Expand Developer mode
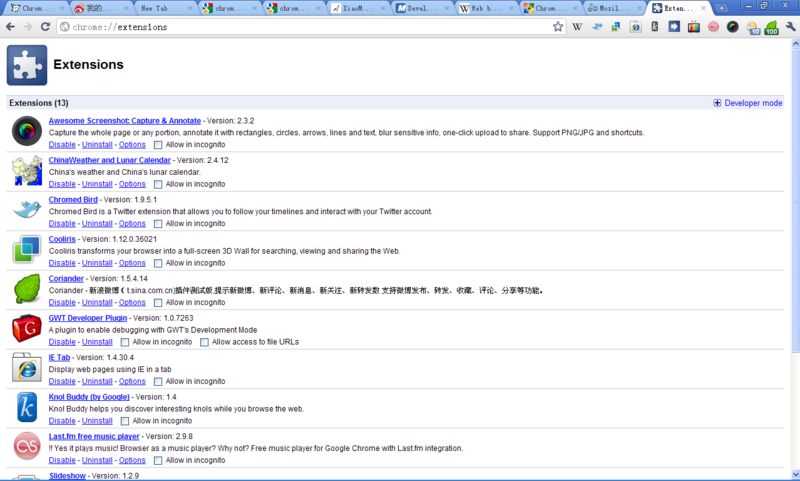Viewport: 800px width, 481px height. pos(747,103)
